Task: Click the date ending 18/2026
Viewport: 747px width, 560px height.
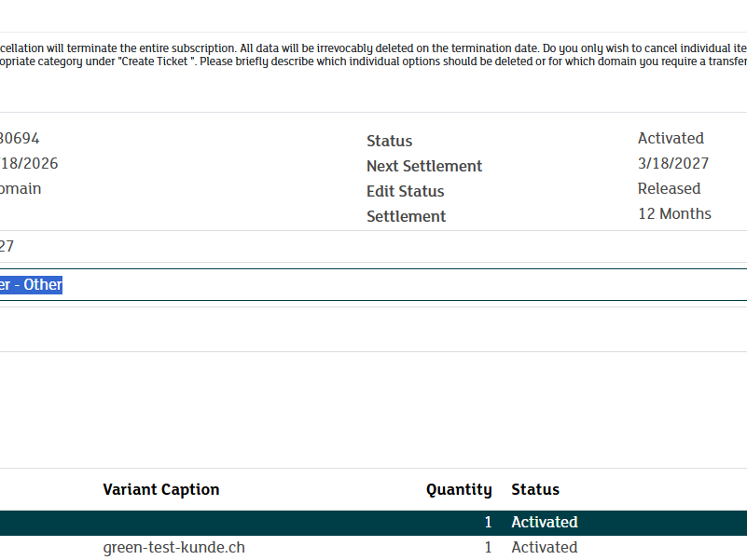Action: tap(28, 163)
